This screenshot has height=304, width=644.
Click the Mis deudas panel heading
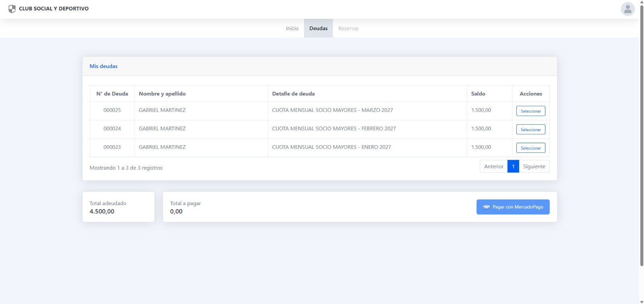(x=103, y=66)
